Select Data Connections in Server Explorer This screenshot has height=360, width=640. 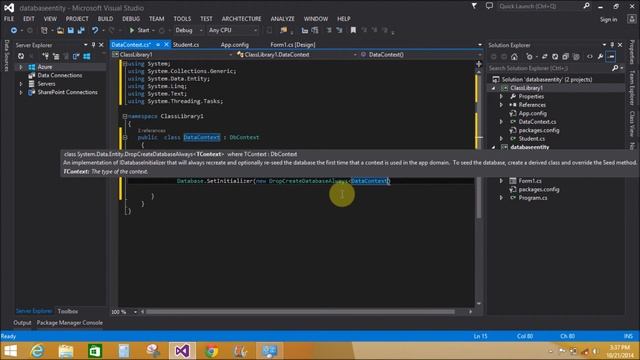[60, 76]
